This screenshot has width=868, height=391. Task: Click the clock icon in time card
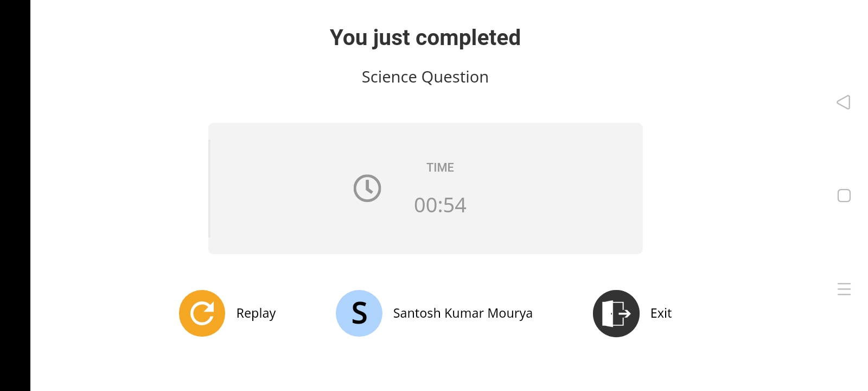pos(367,188)
